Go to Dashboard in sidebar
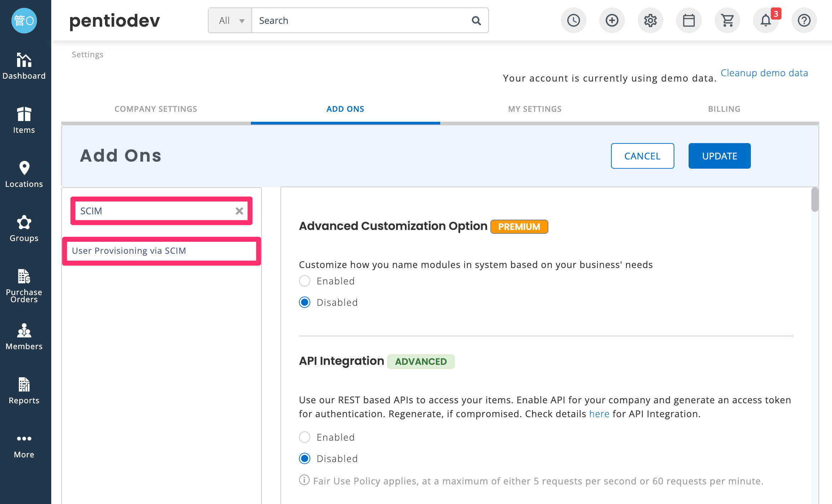This screenshot has width=832, height=504. click(24, 66)
